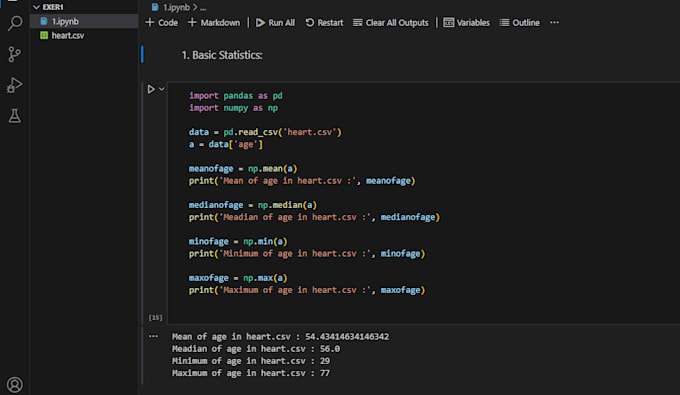This screenshot has width=680, height=395.
Task: Open the Source Control view
Action: tap(14, 54)
